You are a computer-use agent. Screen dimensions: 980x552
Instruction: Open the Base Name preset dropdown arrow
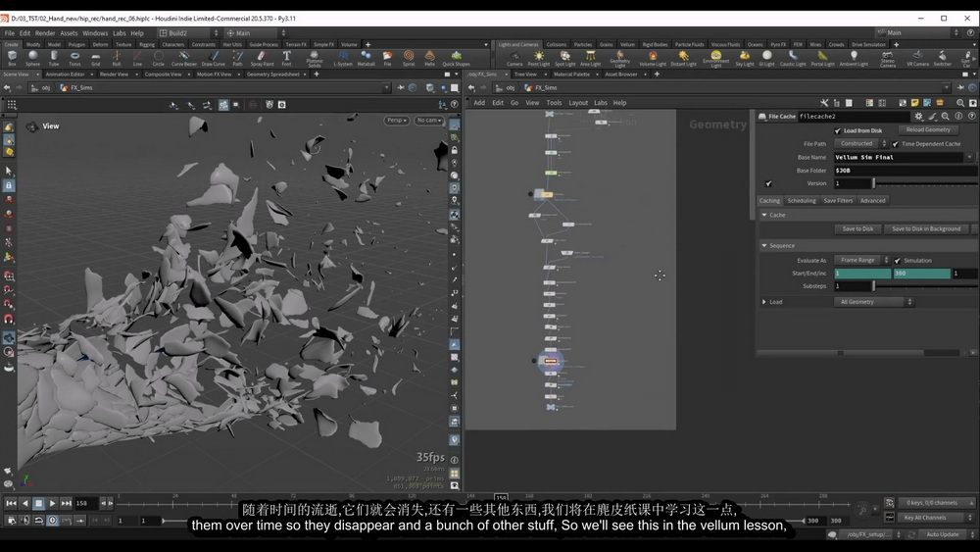tap(969, 158)
